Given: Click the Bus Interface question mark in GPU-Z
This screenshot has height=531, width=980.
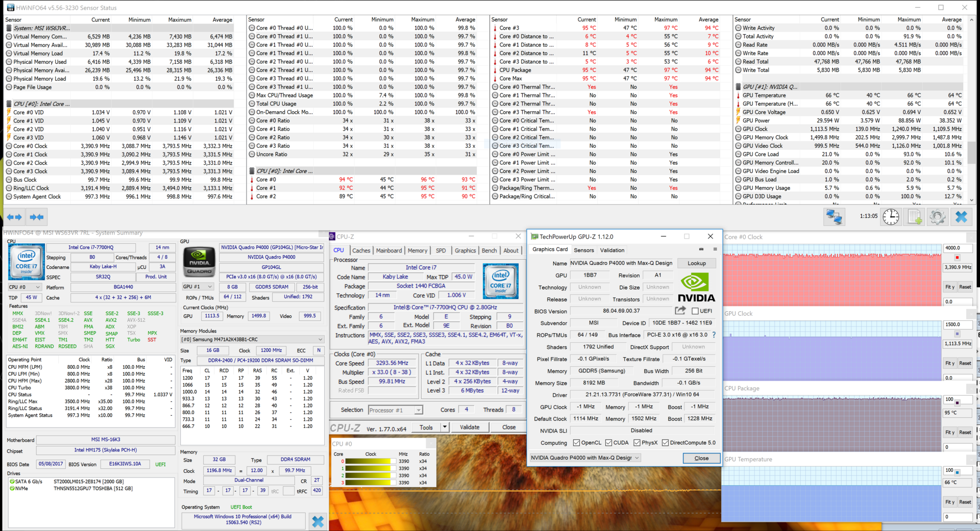Looking at the screenshot, I should [x=714, y=335].
